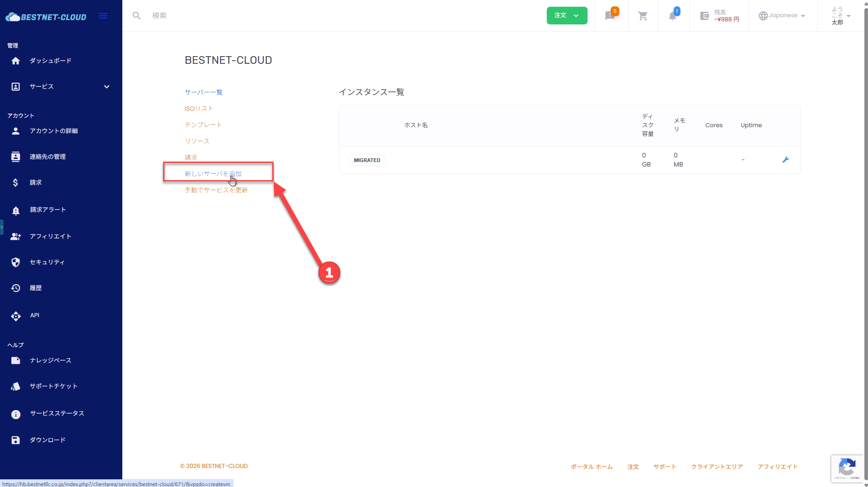Select ISOリスト in the side menu

(198, 109)
